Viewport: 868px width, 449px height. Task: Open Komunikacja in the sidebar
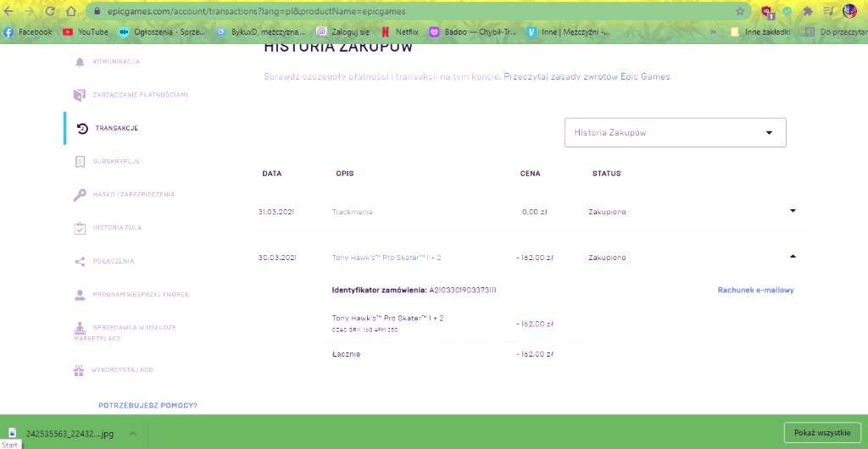[x=116, y=61]
